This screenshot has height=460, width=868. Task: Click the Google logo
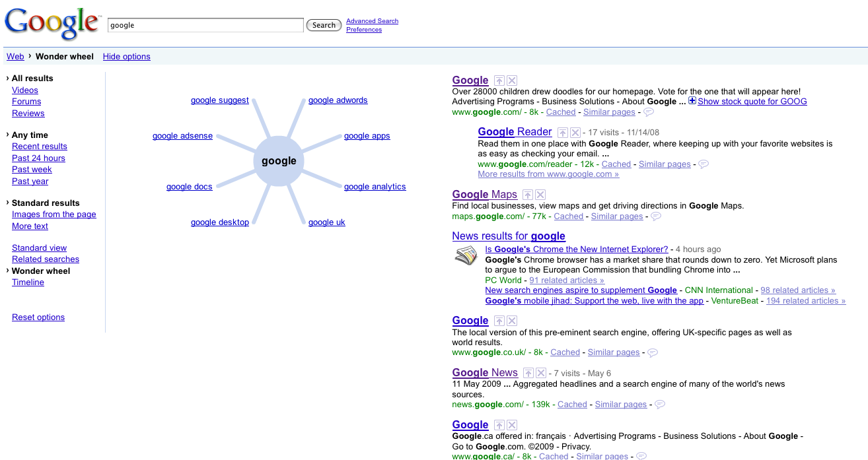(53, 24)
